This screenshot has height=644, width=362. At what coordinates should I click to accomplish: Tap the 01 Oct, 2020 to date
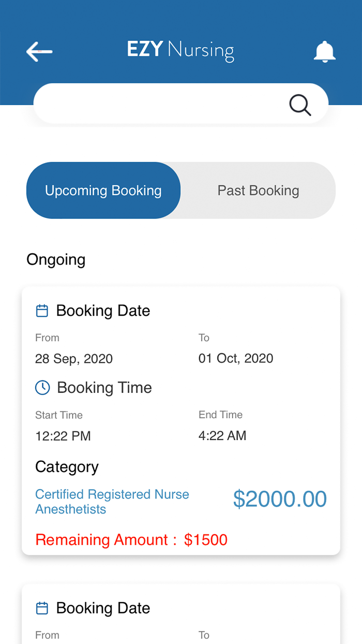236,358
